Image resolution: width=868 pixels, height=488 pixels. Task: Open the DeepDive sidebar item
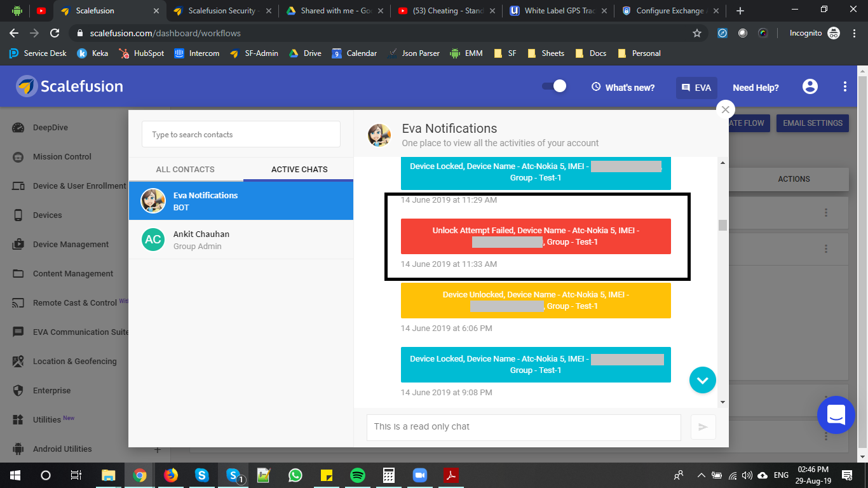point(50,128)
